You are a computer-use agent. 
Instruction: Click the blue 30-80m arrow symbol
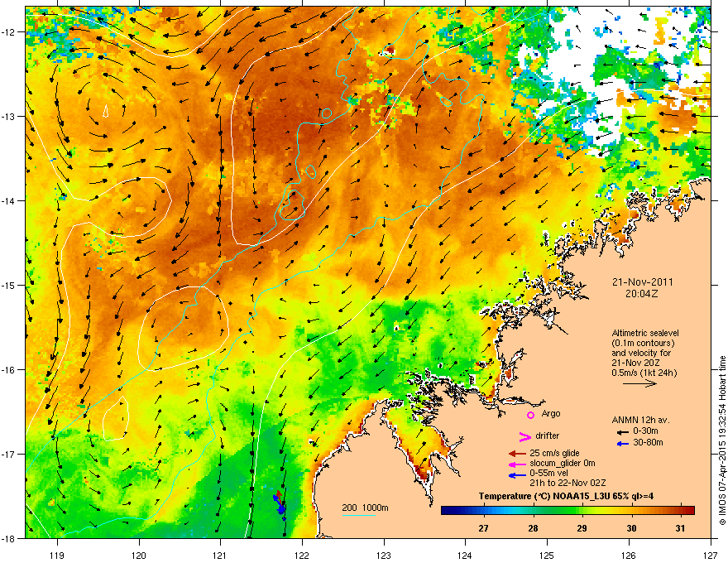click(623, 444)
